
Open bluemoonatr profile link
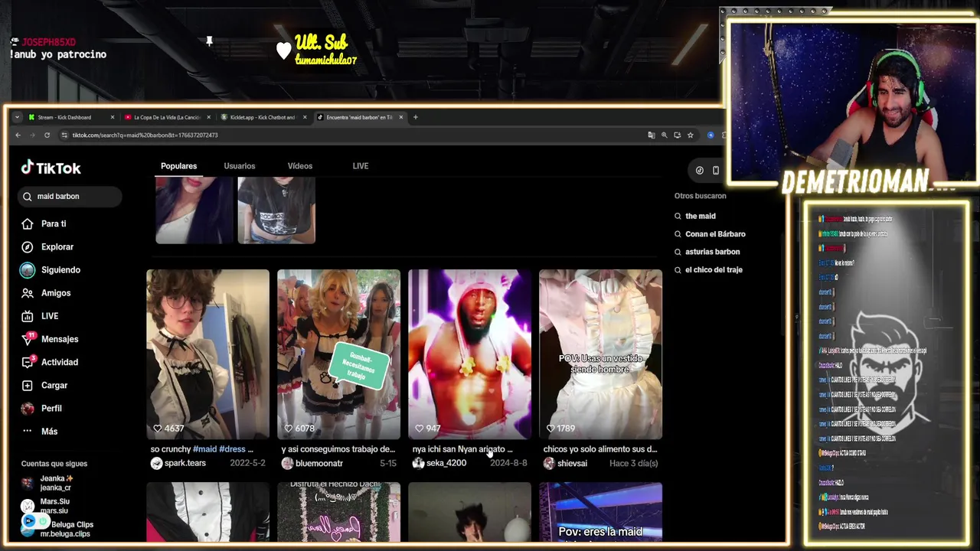click(x=318, y=463)
